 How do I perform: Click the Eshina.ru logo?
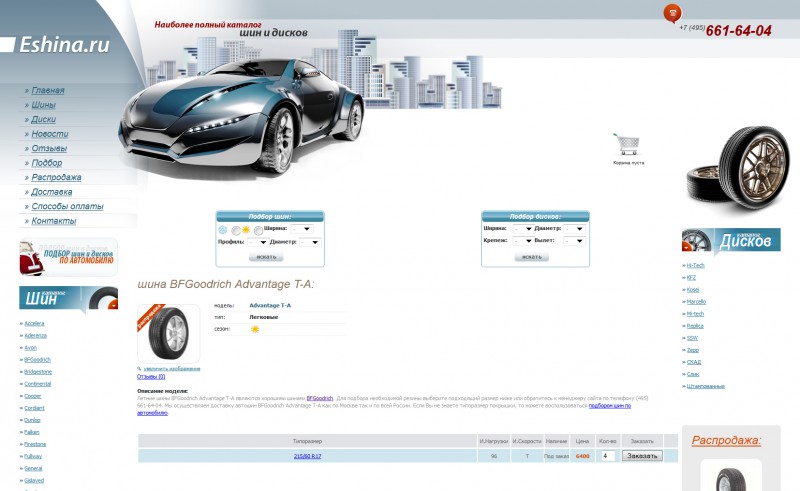pyautogui.click(x=64, y=45)
